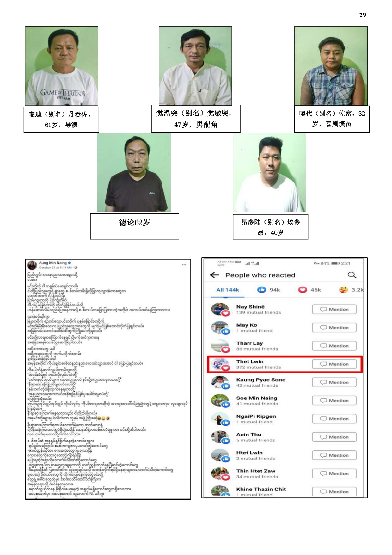This screenshot has height=555, width=392.
Task: Open Tharr Lay's profile avatar
Action: (x=220, y=346)
